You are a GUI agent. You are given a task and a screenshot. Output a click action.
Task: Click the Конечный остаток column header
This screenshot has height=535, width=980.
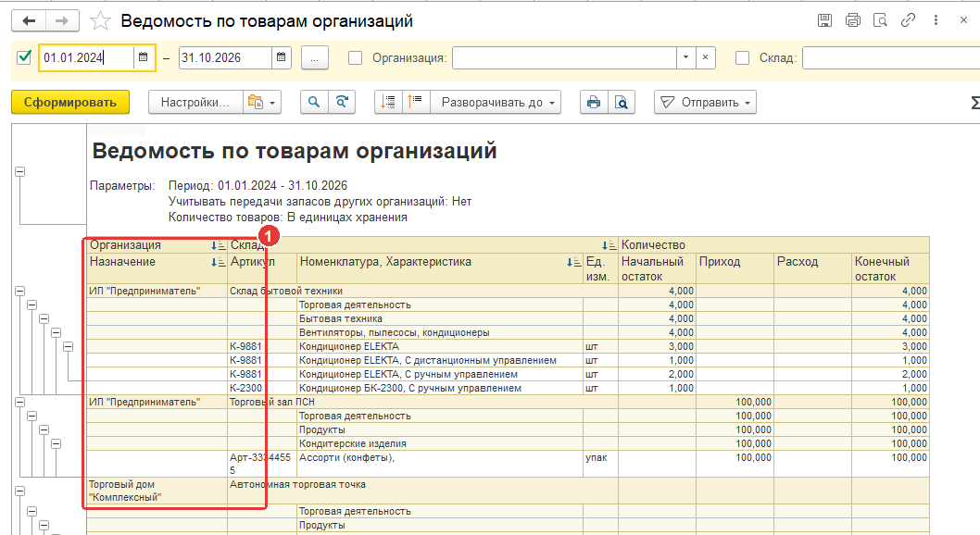click(891, 269)
